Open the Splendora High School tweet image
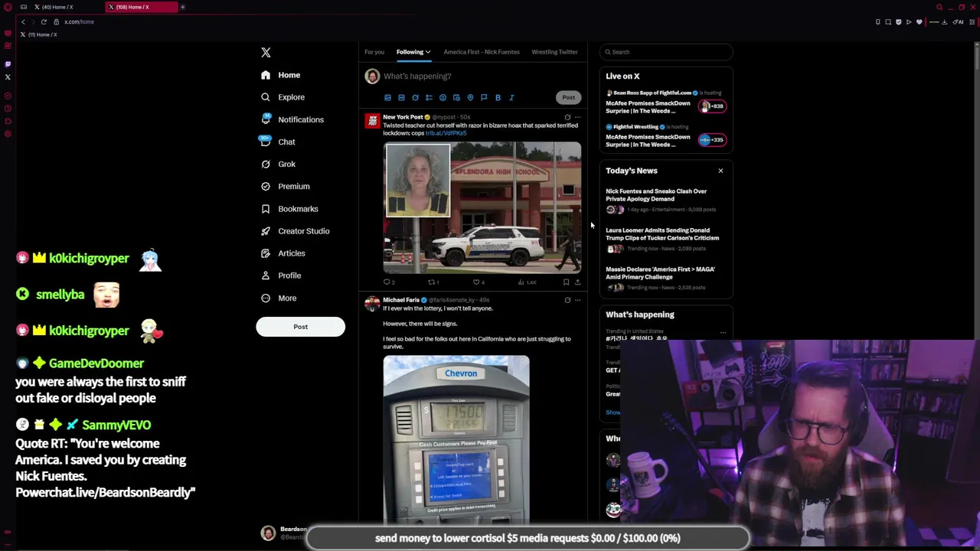 click(x=482, y=207)
